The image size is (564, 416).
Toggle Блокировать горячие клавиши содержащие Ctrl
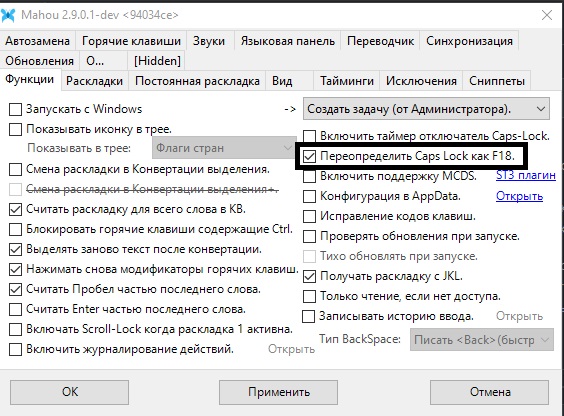coord(15,229)
